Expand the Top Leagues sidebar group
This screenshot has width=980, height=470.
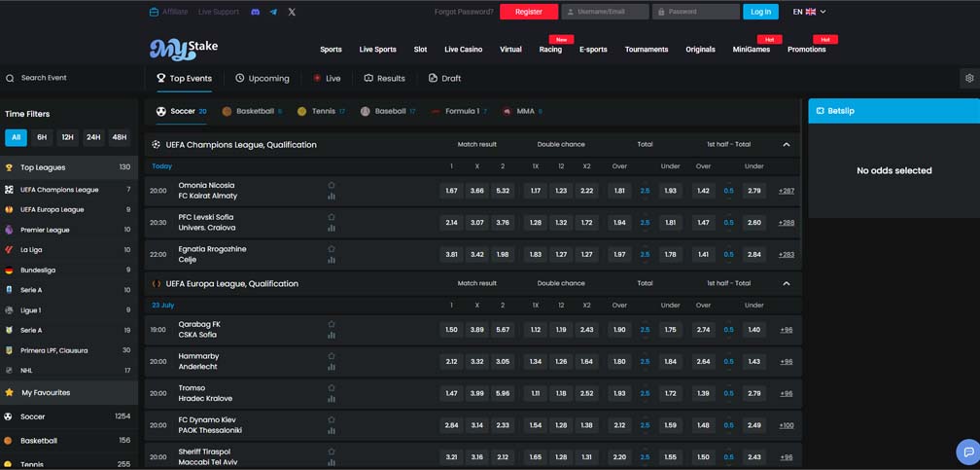point(69,167)
